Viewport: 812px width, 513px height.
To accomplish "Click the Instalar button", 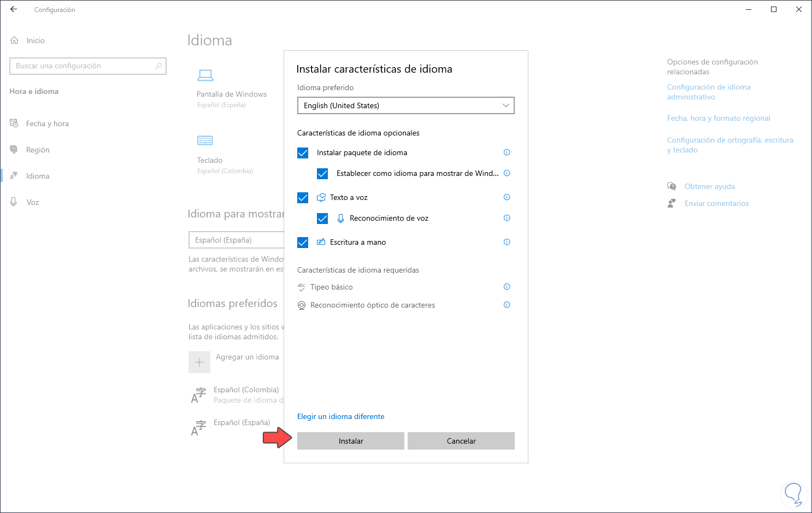I will point(351,441).
